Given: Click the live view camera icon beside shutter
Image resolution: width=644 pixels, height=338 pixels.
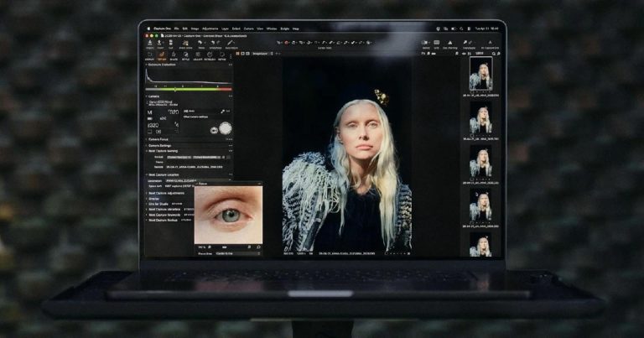Looking at the screenshot, I should tap(214, 131).
